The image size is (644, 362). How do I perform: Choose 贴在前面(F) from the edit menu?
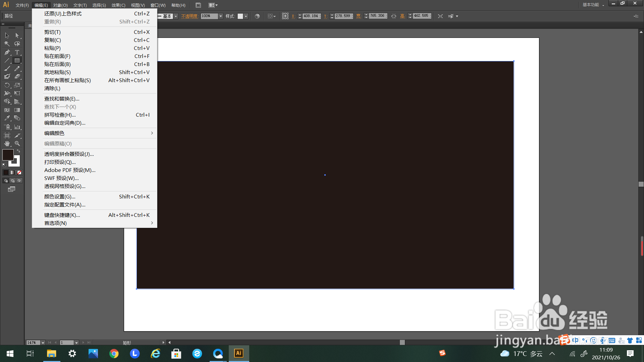tap(57, 56)
